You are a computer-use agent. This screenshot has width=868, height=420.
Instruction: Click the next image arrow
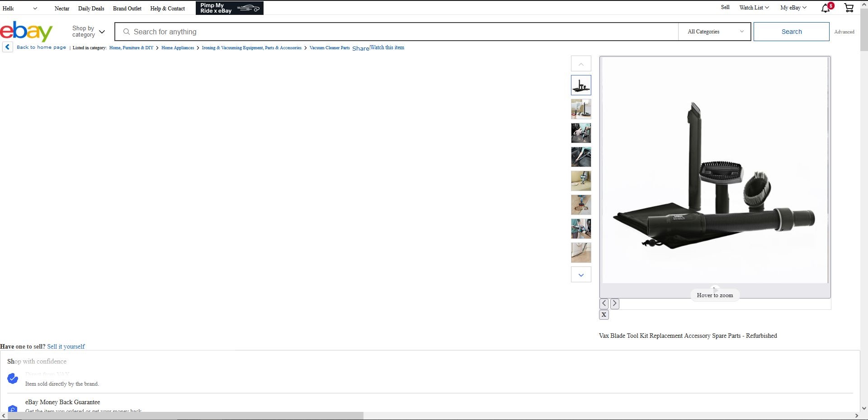(614, 303)
